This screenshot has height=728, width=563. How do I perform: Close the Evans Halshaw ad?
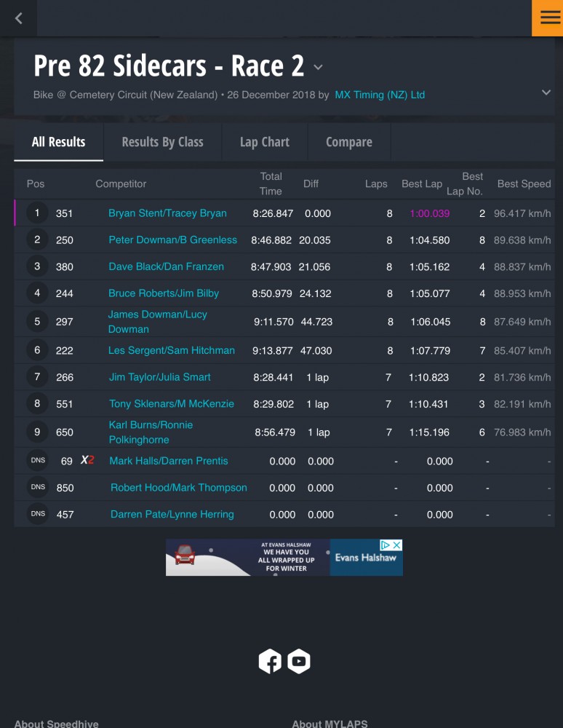(397, 545)
